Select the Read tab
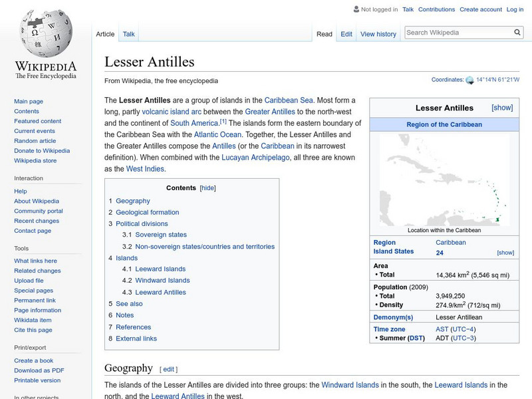 tap(325, 34)
